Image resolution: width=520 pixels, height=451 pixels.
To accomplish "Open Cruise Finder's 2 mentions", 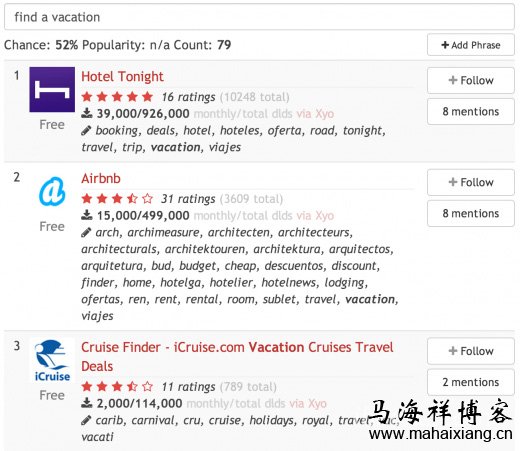I will 471,382.
